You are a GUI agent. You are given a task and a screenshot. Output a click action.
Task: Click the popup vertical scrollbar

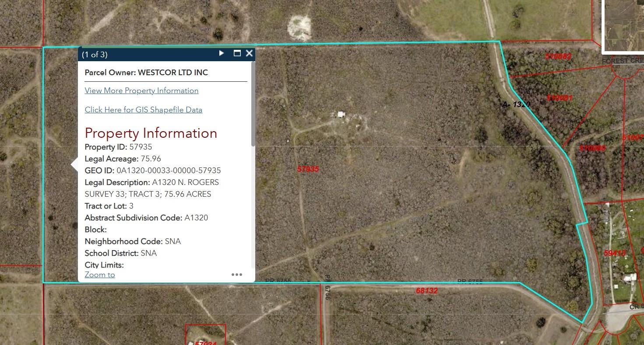[x=253, y=104]
